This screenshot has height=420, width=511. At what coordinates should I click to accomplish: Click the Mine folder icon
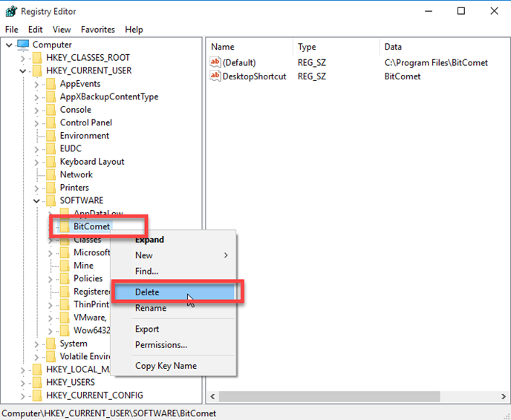pos(65,266)
